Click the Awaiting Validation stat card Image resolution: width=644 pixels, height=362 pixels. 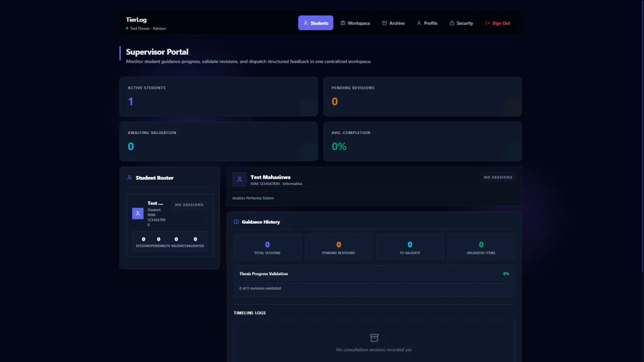click(218, 142)
